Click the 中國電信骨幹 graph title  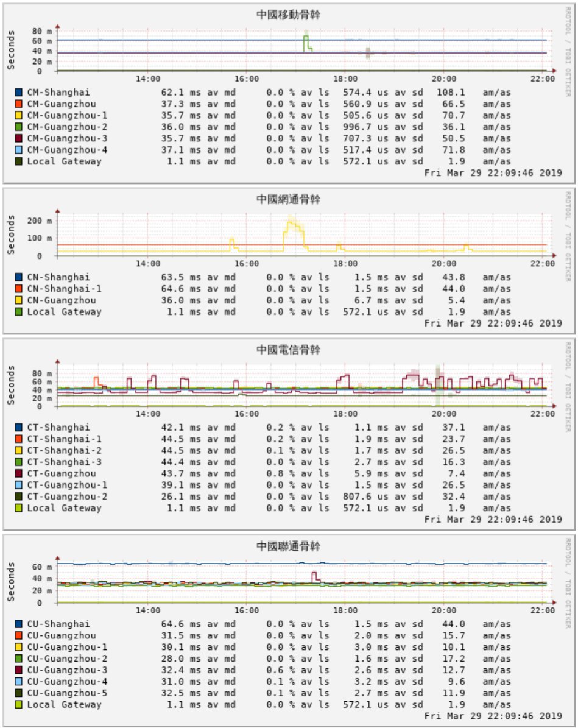288,350
